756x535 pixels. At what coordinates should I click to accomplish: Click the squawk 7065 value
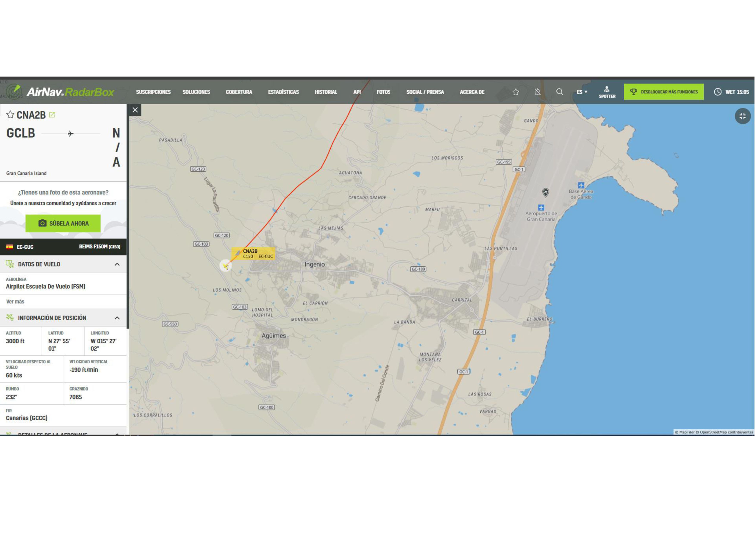click(75, 397)
